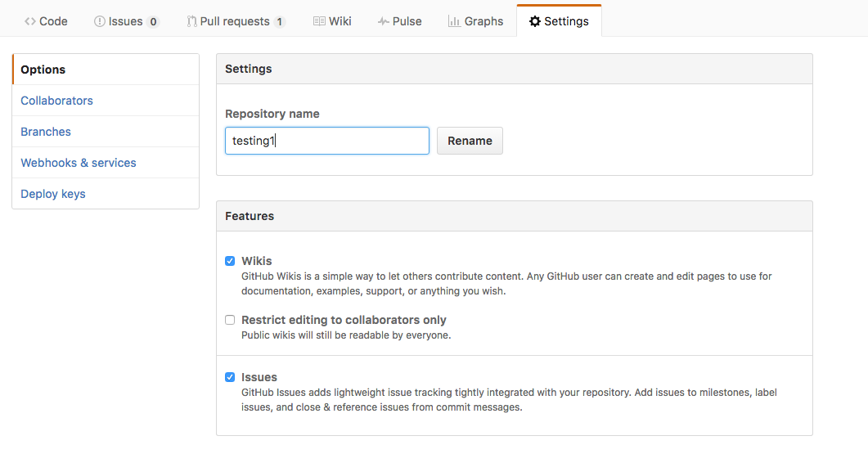Click the Code brackets icon
Viewport: 868px width, 454px height.
pos(30,21)
